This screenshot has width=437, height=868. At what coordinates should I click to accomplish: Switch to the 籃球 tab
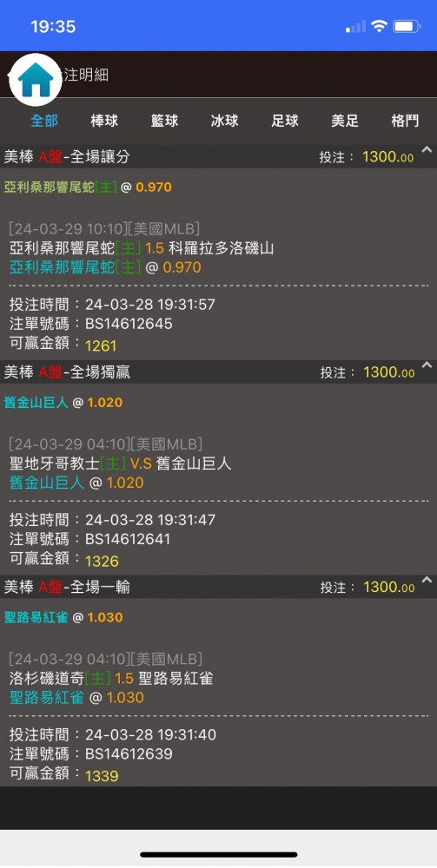164,121
